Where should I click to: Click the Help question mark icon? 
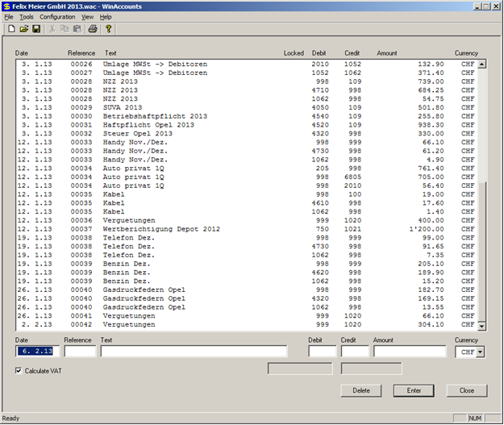coord(108,29)
